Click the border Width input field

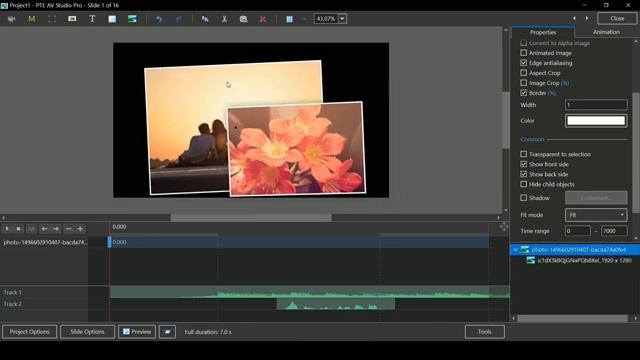point(596,105)
